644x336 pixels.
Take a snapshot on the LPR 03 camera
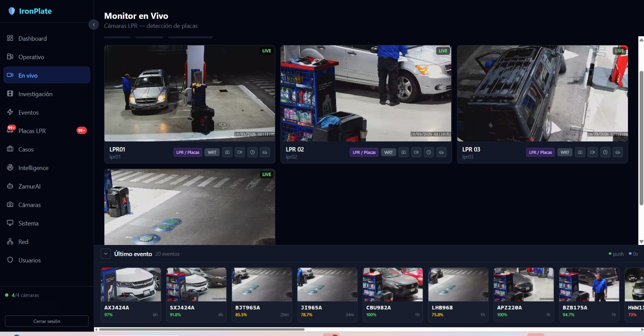[580, 152]
